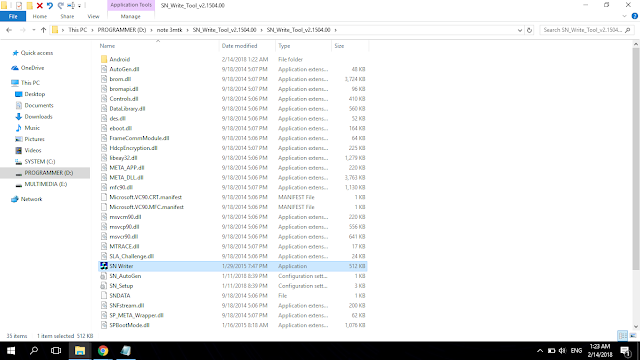Click 'note 3mtk' in address breadcrumb

pos(169,30)
